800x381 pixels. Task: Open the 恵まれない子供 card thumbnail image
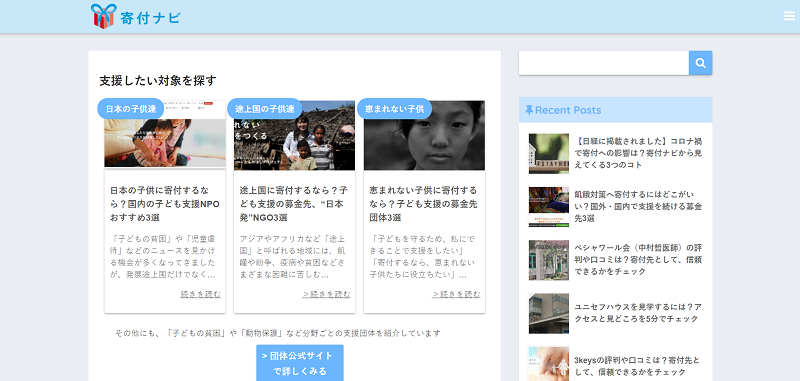424,135
